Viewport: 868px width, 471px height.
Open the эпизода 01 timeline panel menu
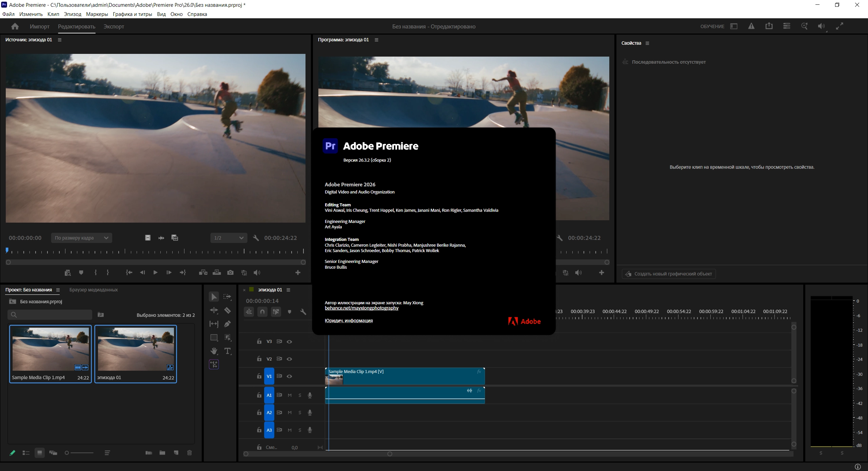click(289, 290)
